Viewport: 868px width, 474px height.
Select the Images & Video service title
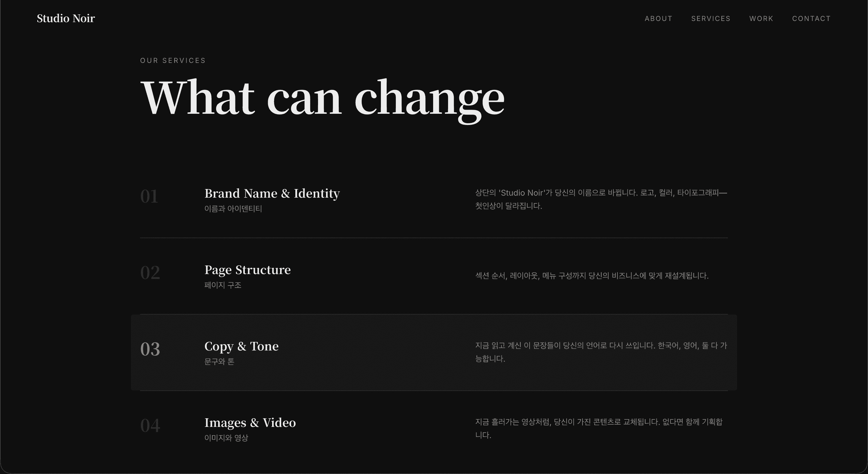click(250, 422)
